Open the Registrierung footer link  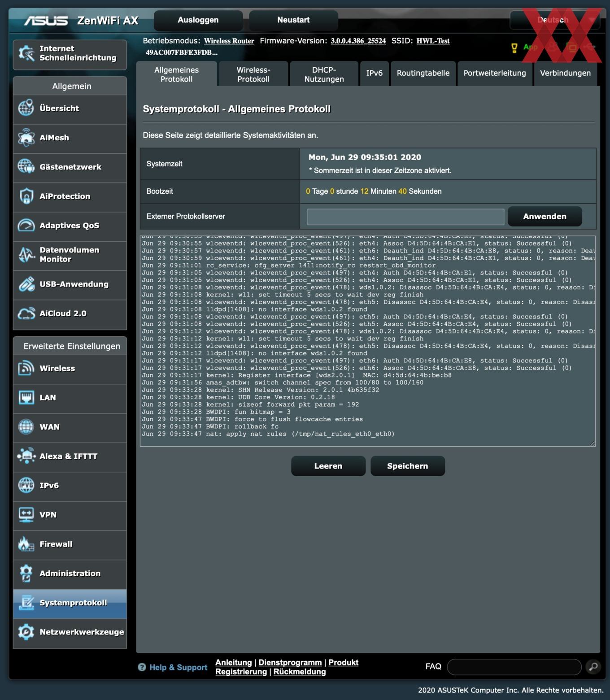pos(241,672)
